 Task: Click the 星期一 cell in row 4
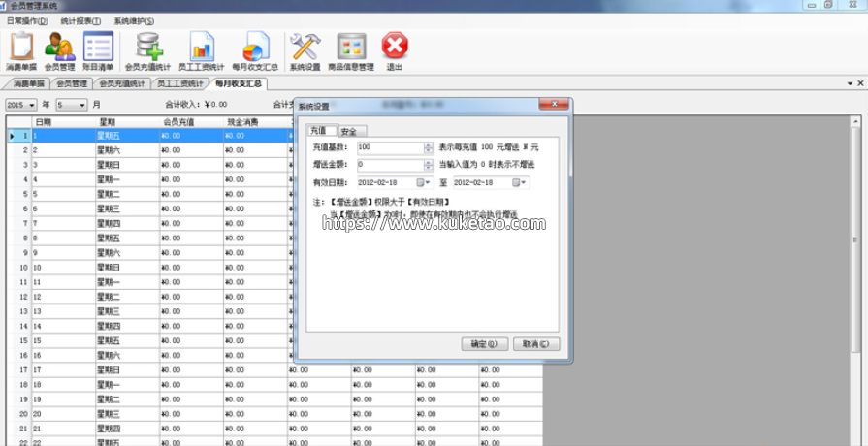point(128,179)
